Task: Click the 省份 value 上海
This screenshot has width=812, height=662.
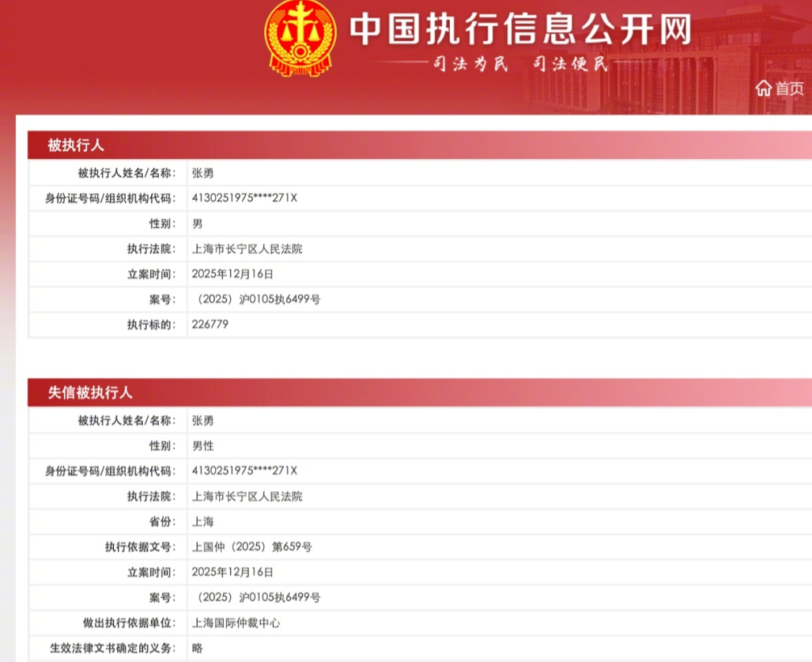Action: (x=203, y=522)
